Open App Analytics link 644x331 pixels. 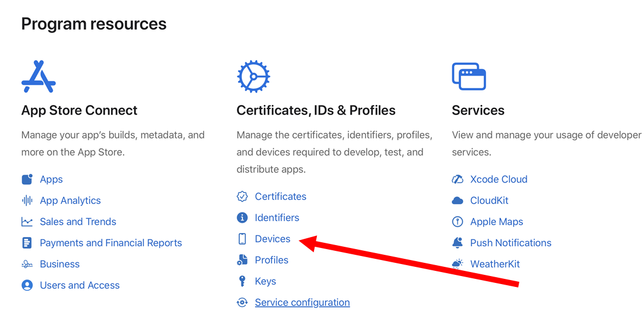coord(70,200)
